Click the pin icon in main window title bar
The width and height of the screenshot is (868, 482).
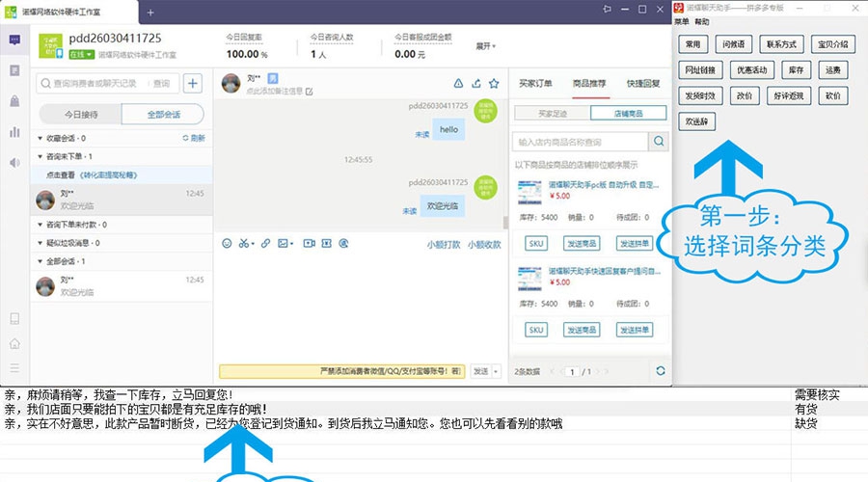608,9
